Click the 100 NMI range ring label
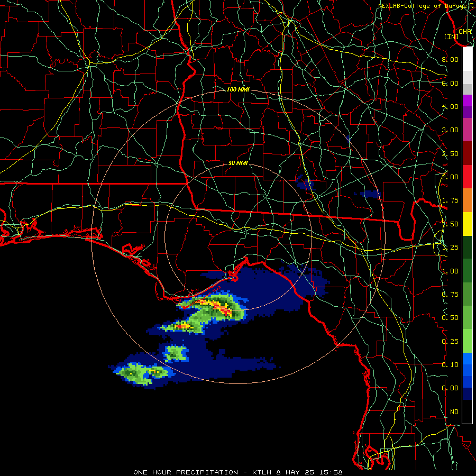 click(x=238, y=89)
